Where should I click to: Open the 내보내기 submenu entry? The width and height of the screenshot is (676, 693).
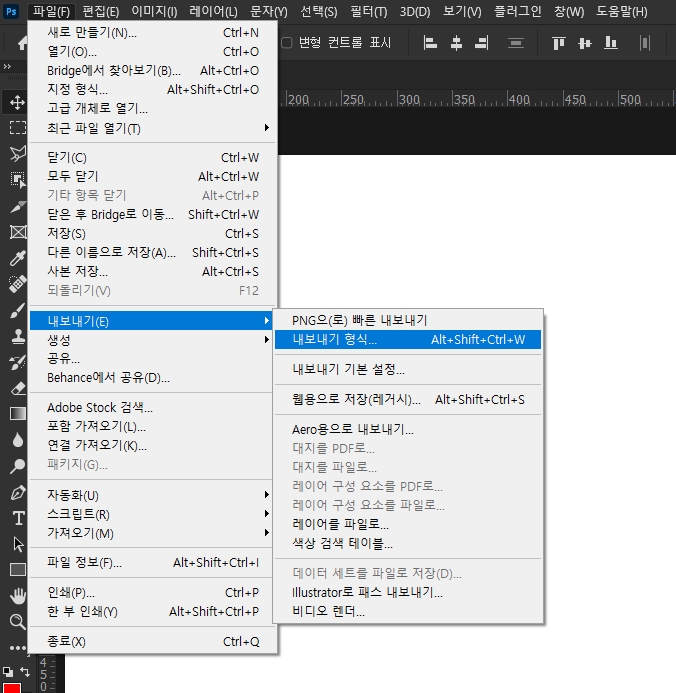pyautogui.click(x=151, y=321)
